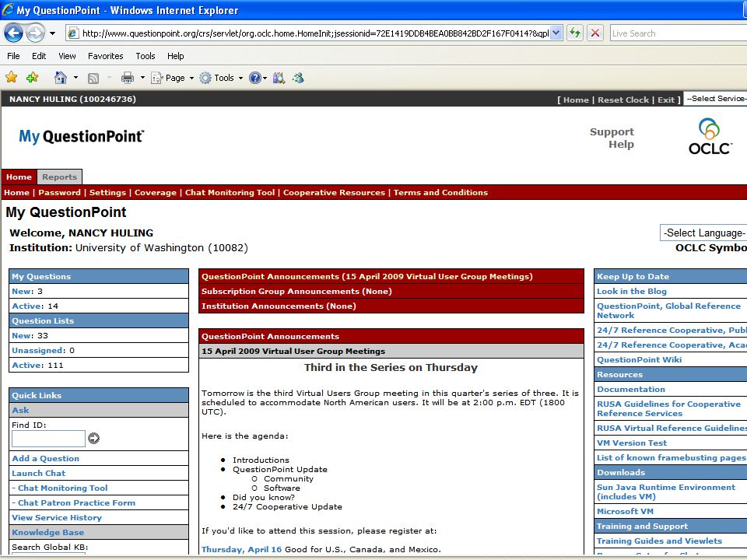
Task: Click Look in the Blog link
Action: pyautogui.click(x=632, y=292)
